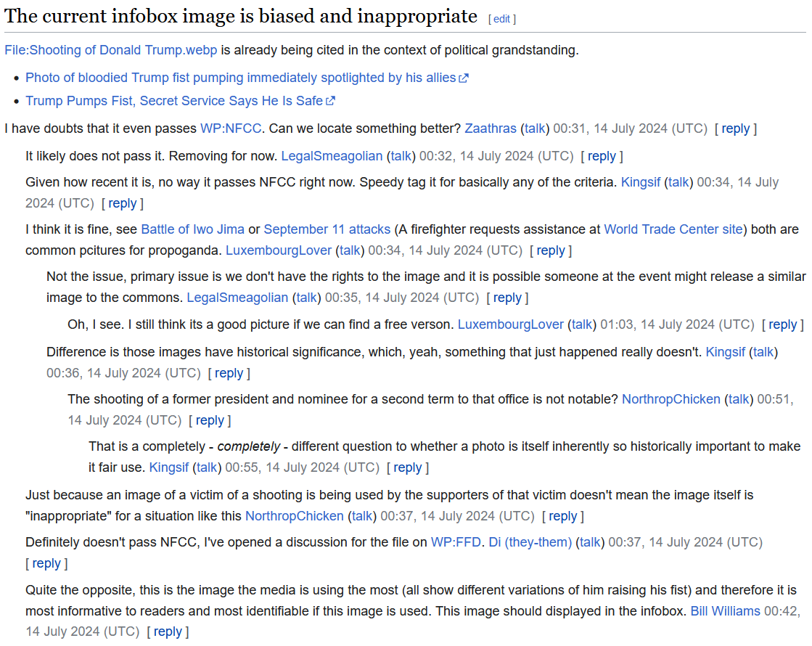Screen dimensions: 812x646
Task: Open the Di (they-them) user page
Action: tap(530, 542)
